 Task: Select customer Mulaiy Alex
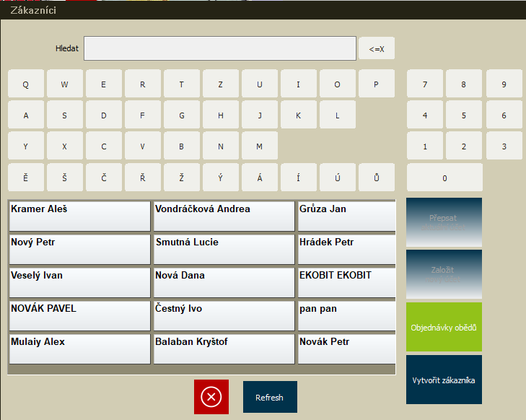[79, 349]
